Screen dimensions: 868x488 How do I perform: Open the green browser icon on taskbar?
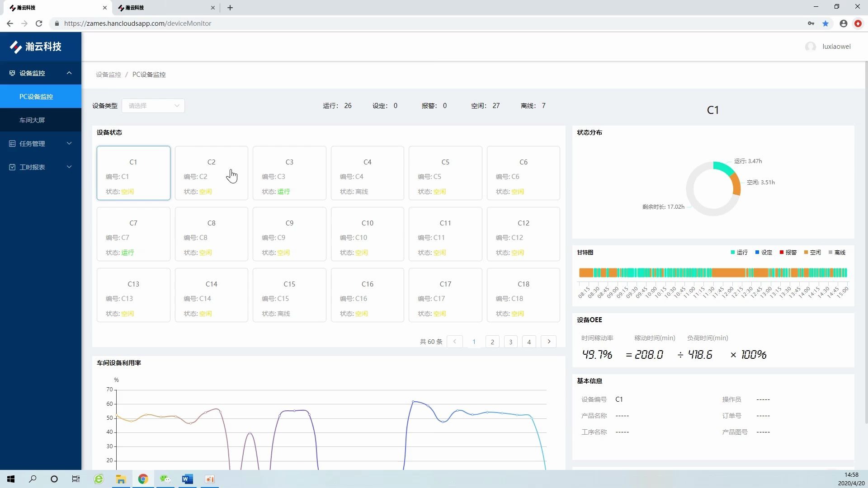pyautogui.click(x=99, y=479)
